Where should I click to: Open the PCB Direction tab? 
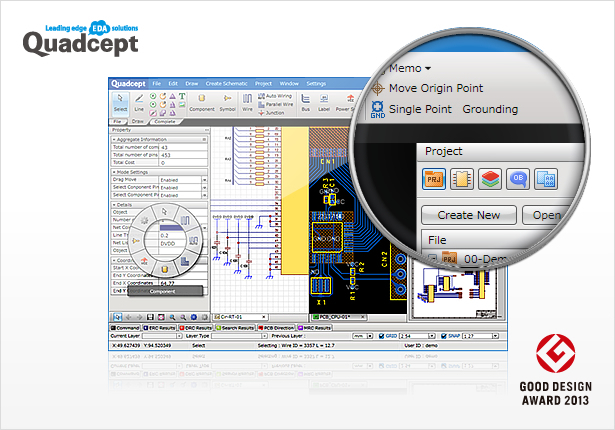tap(276, 328)
